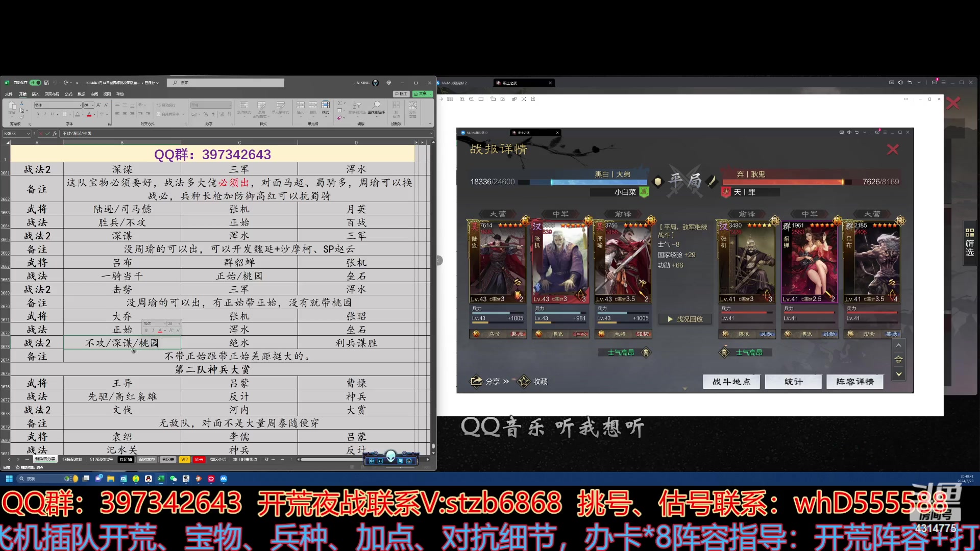Open QQ penguin from the taskbar
The image size is (980, 551).
pos(148,479)
